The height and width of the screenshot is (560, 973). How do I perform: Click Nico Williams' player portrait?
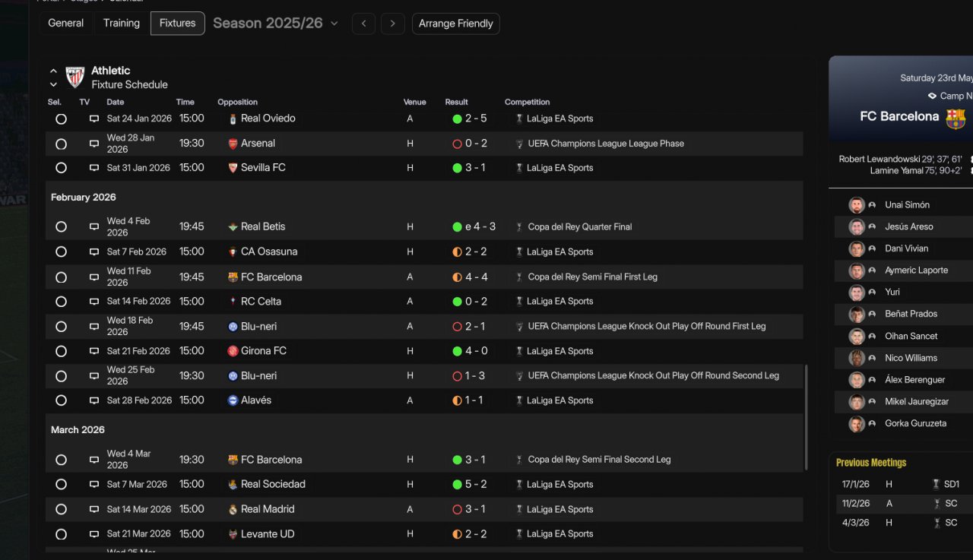click(x=857, y=358)
